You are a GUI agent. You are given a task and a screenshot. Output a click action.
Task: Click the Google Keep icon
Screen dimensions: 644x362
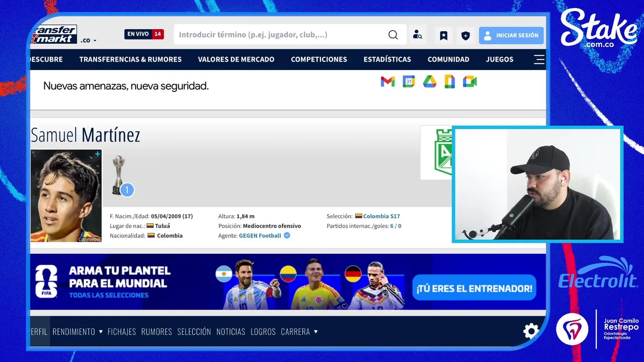(x=450, y=81)
